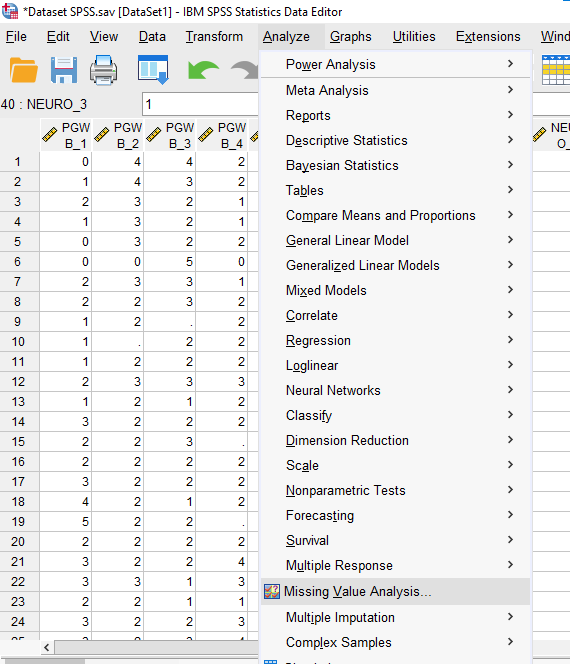Expand the Mixed Models submenu

coord(396,290)
